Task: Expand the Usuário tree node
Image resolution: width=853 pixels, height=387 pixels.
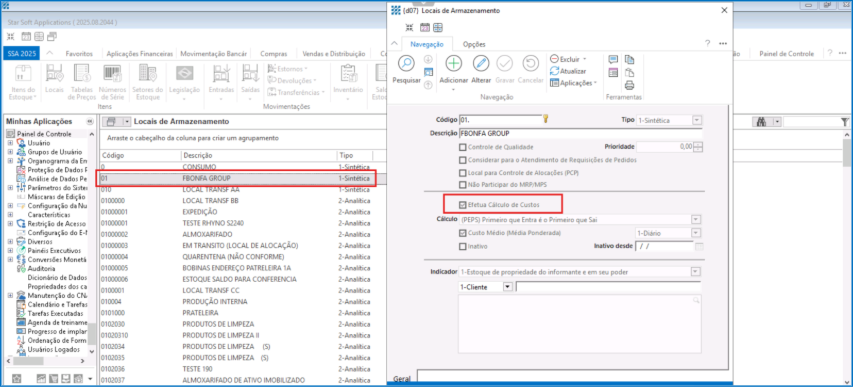Action: click(10, 143)
